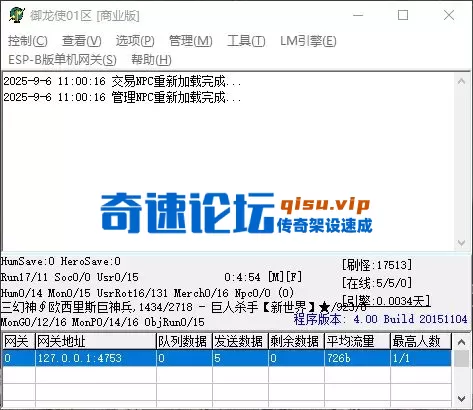This screenshot has width=473, height=410.
Task: Click the application icon in the title bar
Action: tap(17, 15)
